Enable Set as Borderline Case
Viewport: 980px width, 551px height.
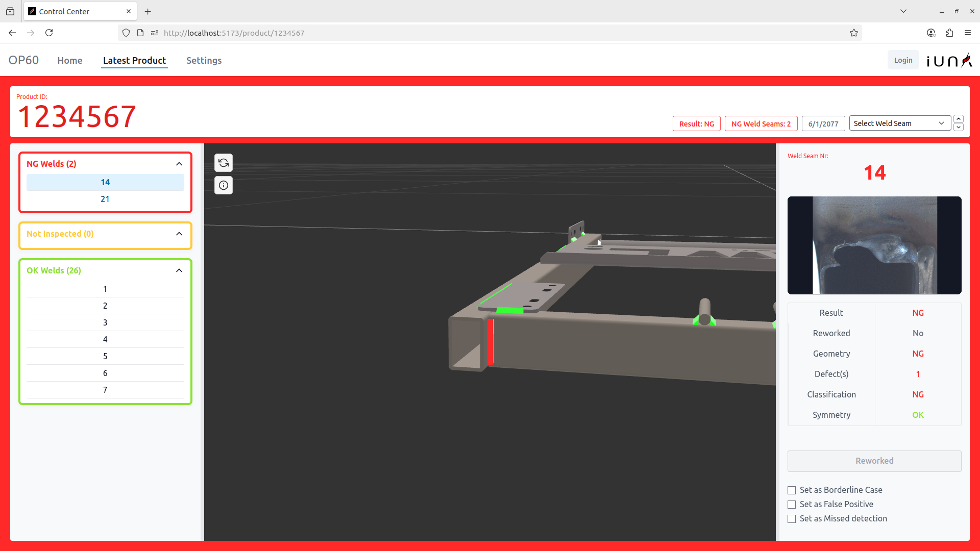click(x=792, y=490)
